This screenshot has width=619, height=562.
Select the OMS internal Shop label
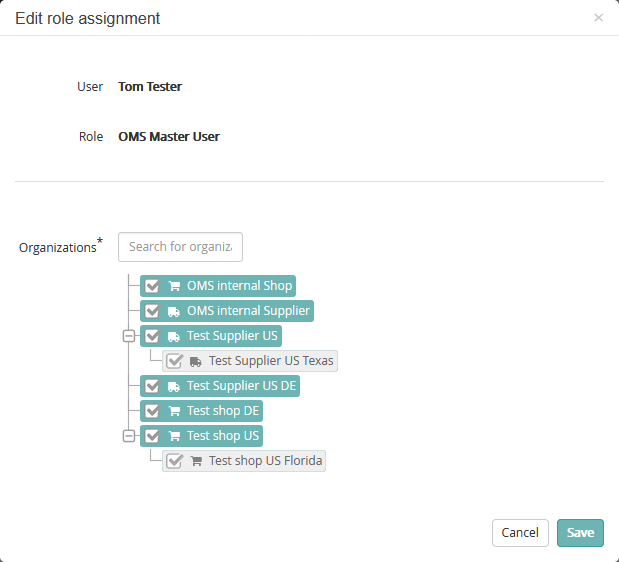(240, 285)
